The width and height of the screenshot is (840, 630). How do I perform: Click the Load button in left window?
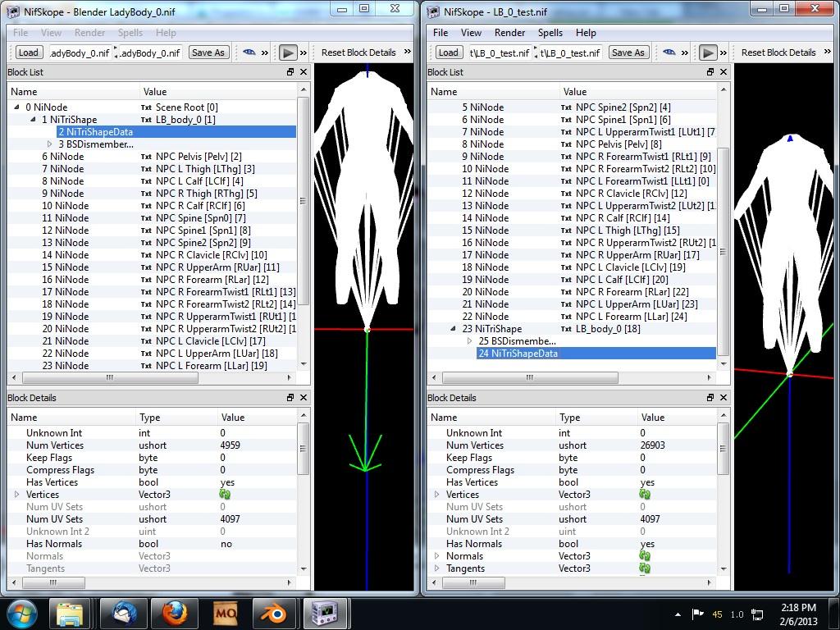pos(29,52)
